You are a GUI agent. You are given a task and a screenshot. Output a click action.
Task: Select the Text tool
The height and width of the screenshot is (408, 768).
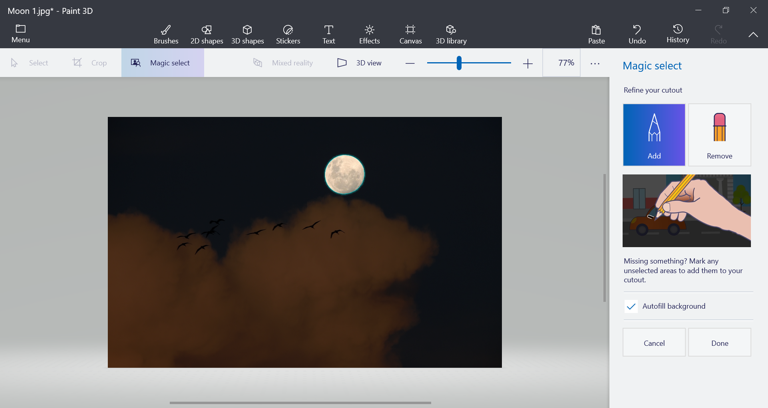(328, 34)
